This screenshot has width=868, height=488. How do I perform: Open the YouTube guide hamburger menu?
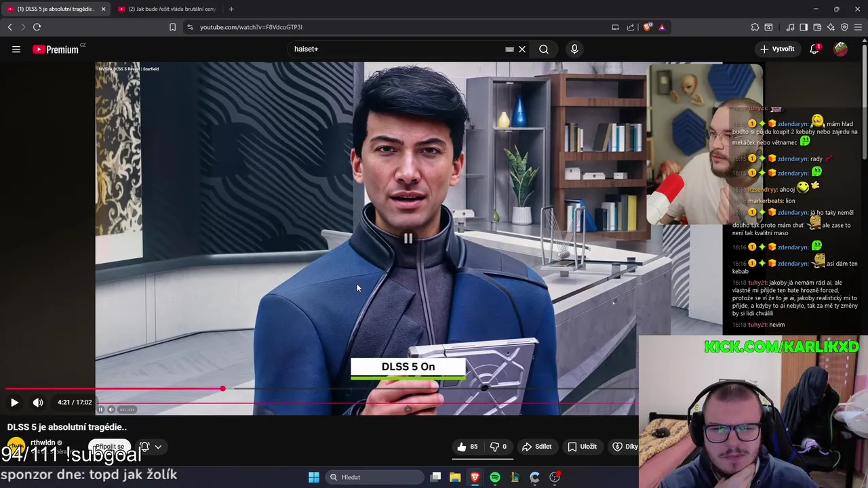coord(16,49)
